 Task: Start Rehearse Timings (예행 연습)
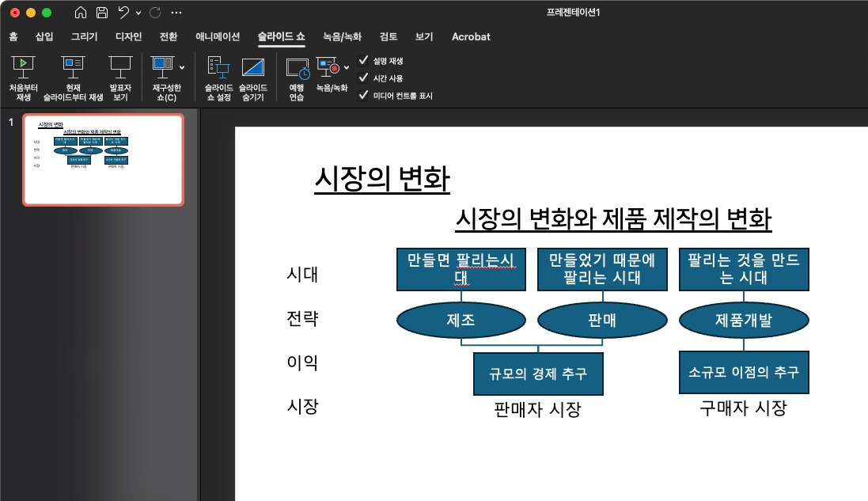point(297,77)
